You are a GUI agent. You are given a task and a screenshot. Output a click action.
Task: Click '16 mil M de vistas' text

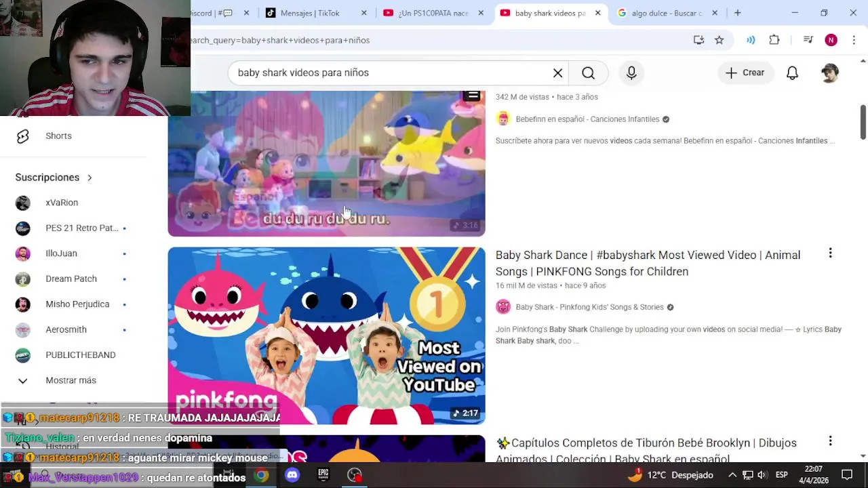click(527, 285)
